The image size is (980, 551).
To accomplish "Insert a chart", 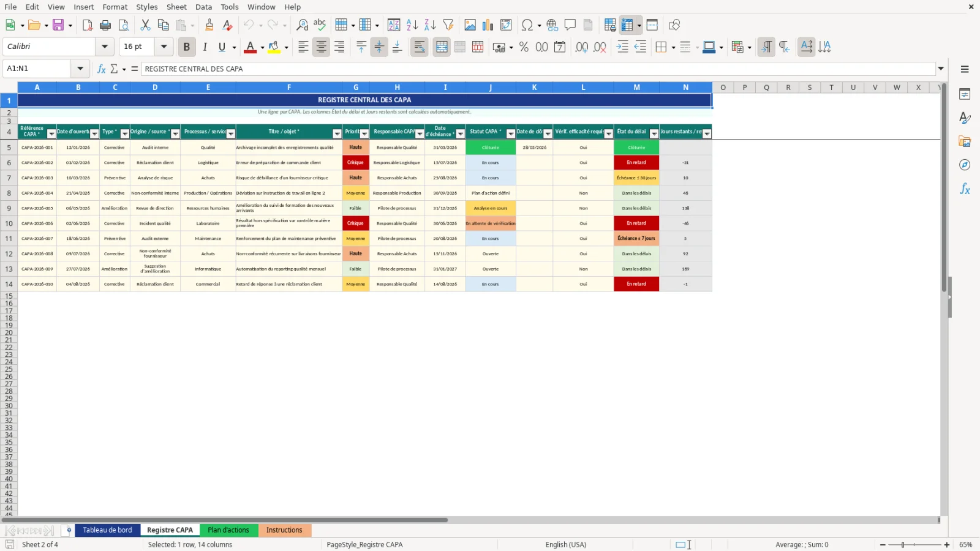I will click(x=488, y=25).
